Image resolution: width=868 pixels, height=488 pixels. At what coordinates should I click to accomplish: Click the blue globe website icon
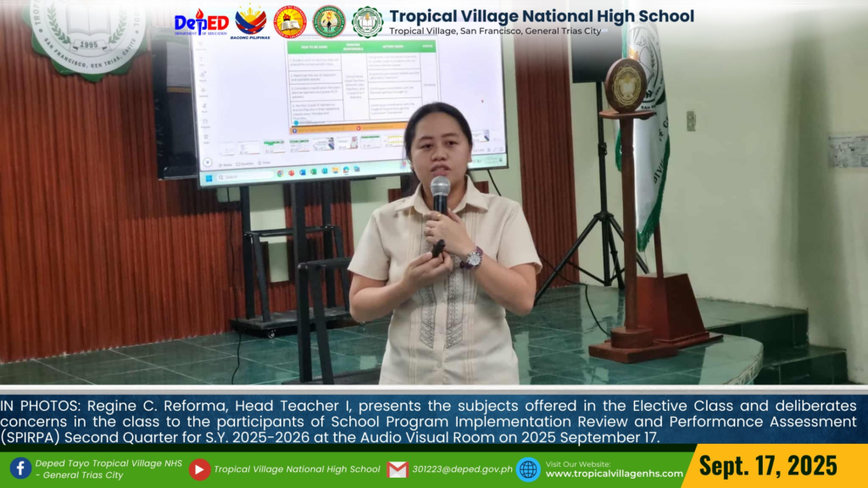(x=528, y=469)
